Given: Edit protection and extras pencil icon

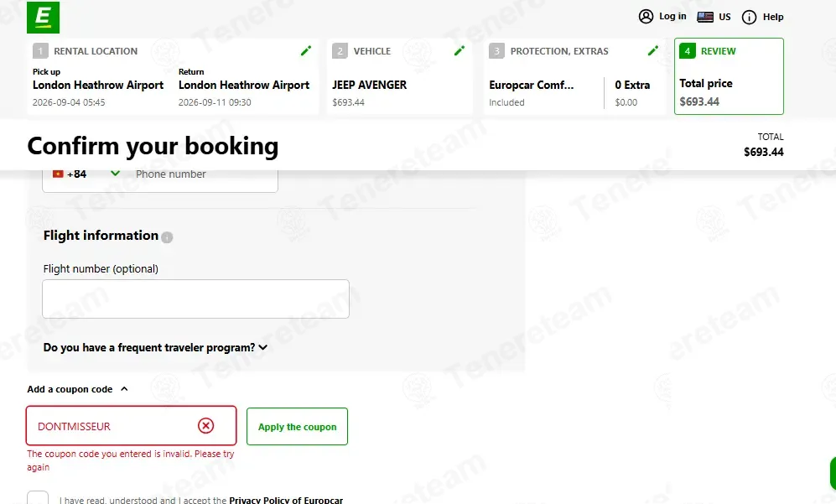Looking at the screenshot, I should (652, 50).
